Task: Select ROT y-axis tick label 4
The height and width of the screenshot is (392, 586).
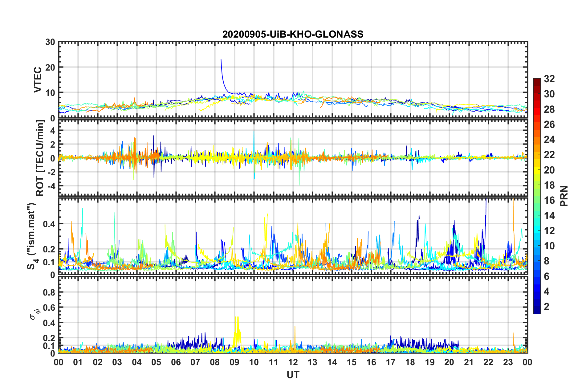Action: [x=53, y=131]
